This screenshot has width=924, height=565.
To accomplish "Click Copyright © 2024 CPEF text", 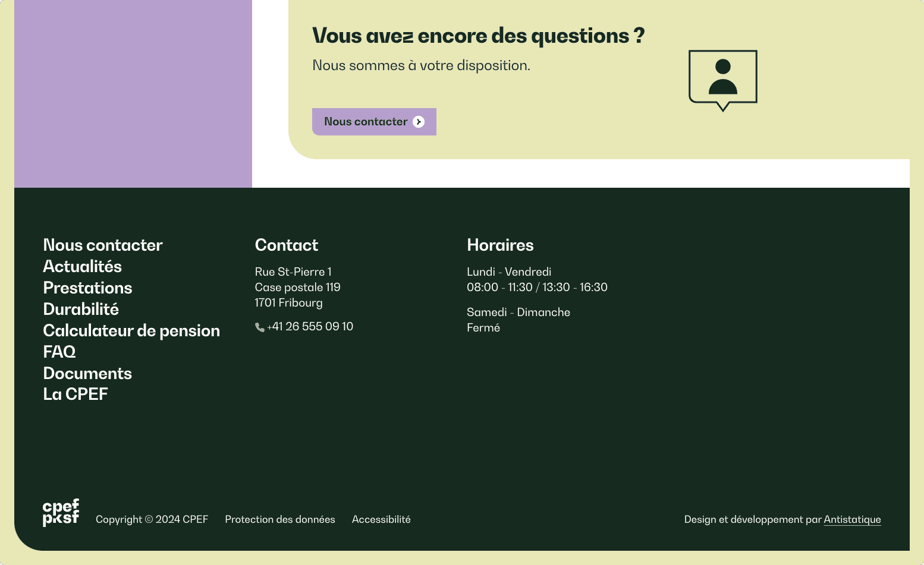I will 152,519.
